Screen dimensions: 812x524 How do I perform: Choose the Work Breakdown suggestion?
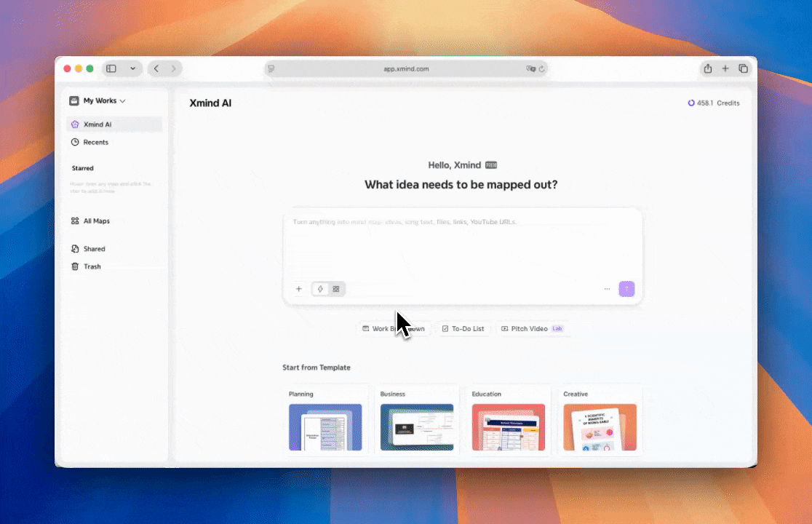(394, 329)
